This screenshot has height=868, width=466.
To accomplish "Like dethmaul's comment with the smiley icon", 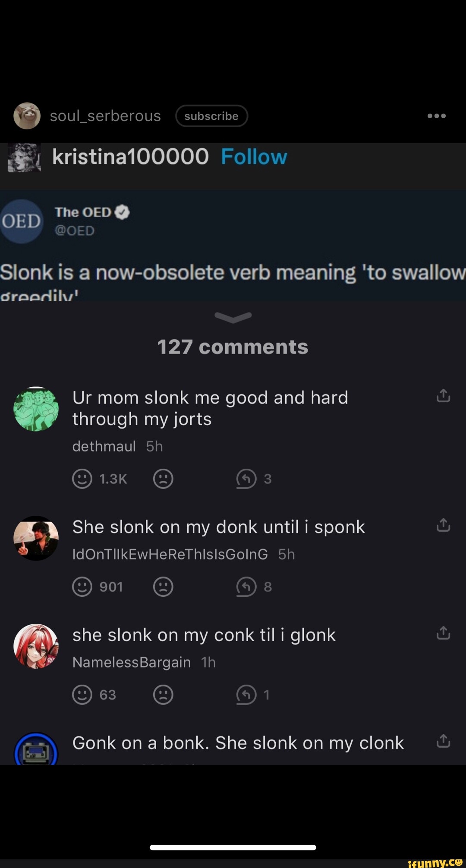I will click(x=82, y=478).
